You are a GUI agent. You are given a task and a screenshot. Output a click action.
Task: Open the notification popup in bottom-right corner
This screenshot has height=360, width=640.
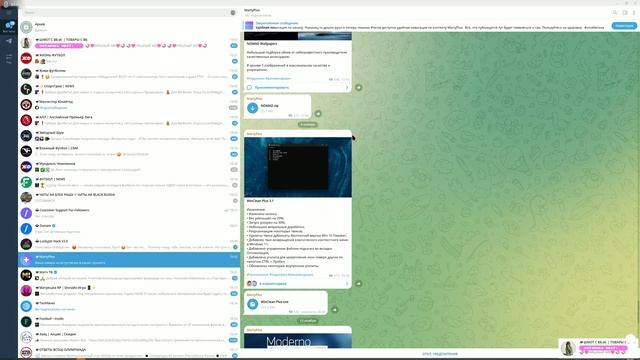click(x=598, y=347)
